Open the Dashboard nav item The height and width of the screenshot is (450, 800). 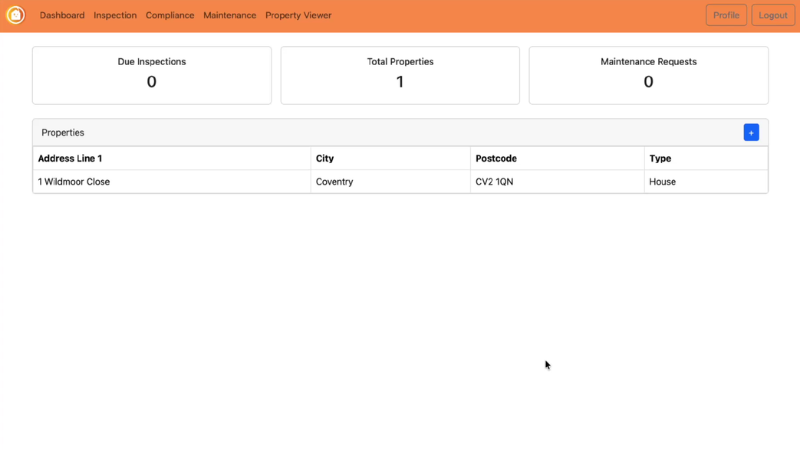[x=62, y=15]
